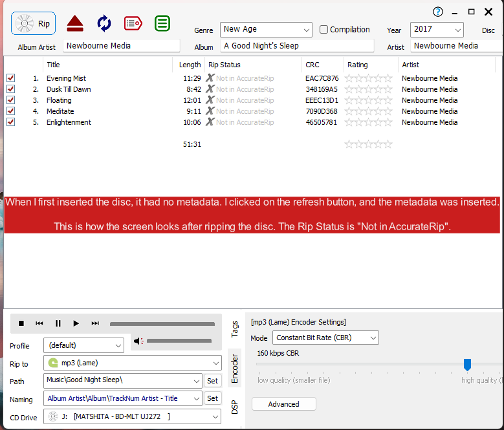Switch to the DSP vertical tab
The width and height of the screenshot is (504, 430).
(235, 405)
